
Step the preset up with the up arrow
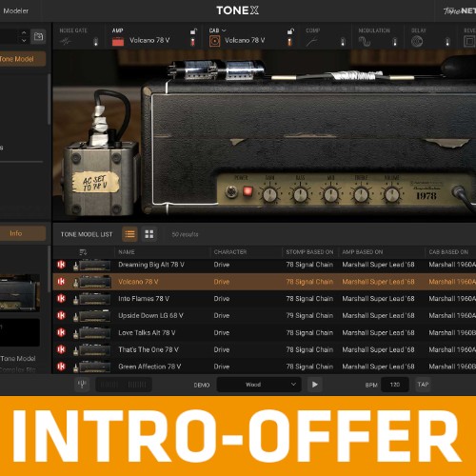click(24, 32)
